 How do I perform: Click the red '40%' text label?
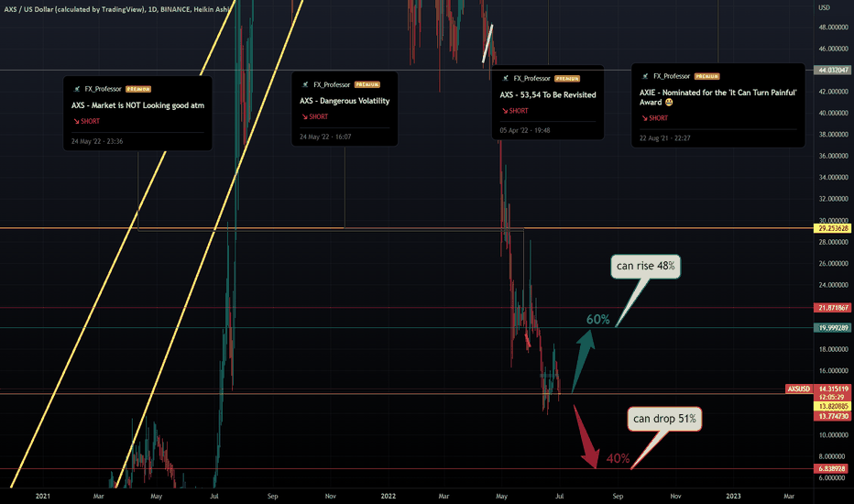[x=618, y=459]
